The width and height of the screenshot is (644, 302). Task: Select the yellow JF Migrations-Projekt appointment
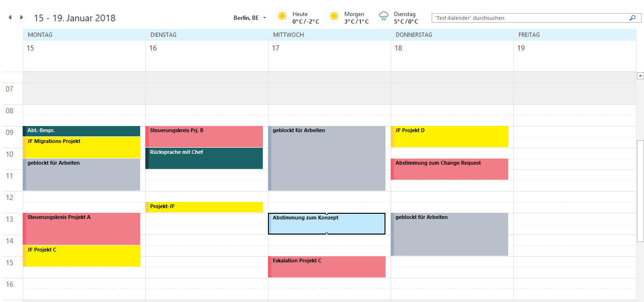(81, 147)
